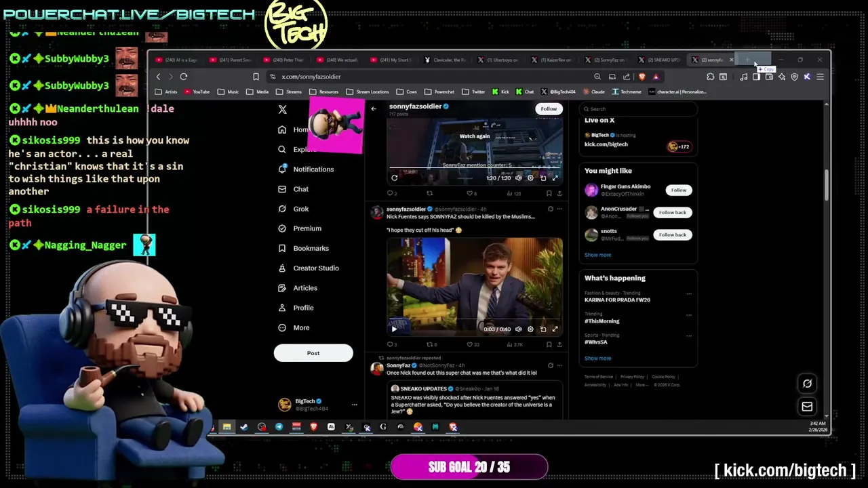
Task: Replay the first video with the replay icon
Action: click(394, 178)
